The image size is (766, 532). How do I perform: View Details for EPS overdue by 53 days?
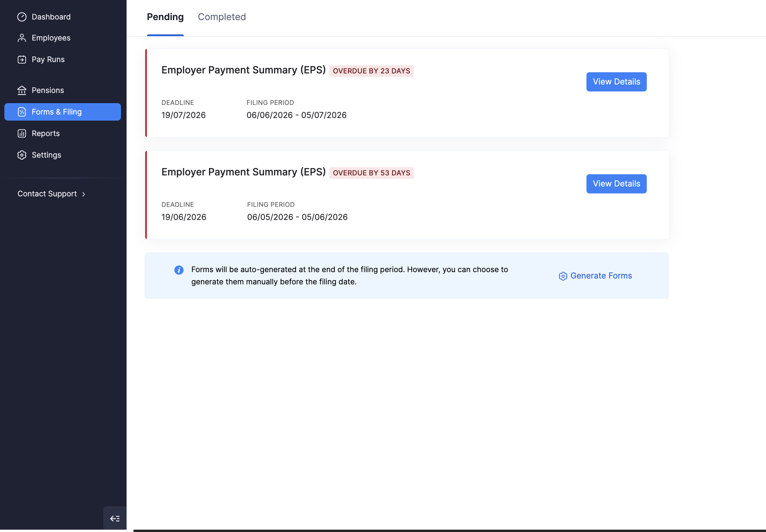(616, 184)
